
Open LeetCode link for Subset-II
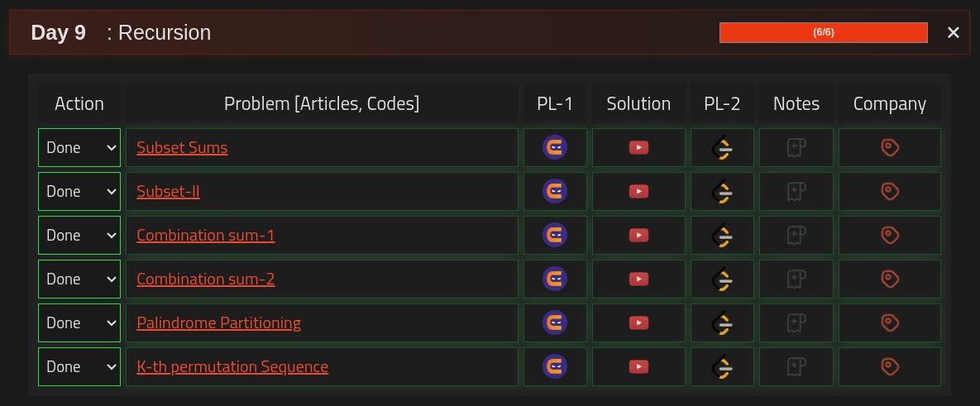point(722,192)
